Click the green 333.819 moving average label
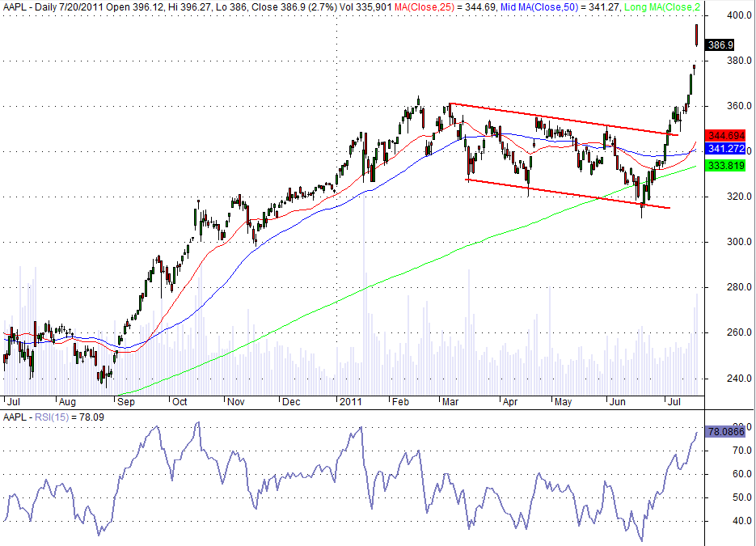The image size is (756, 546). 725,166
